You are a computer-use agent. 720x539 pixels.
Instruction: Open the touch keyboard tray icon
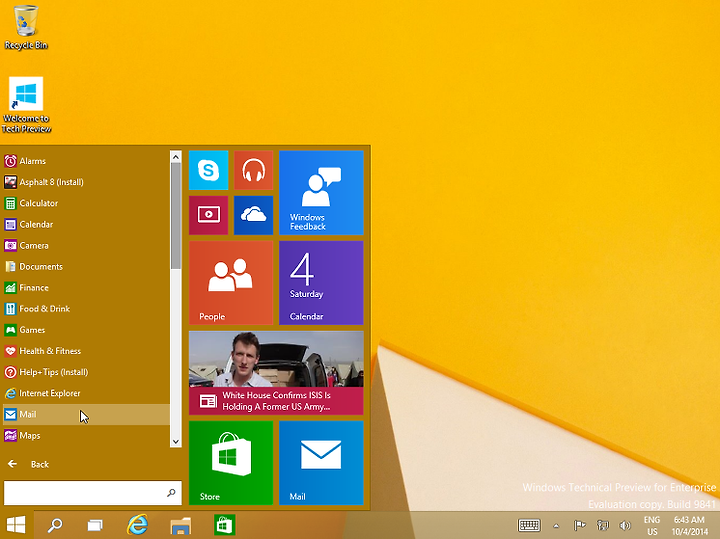pos(529,525)
